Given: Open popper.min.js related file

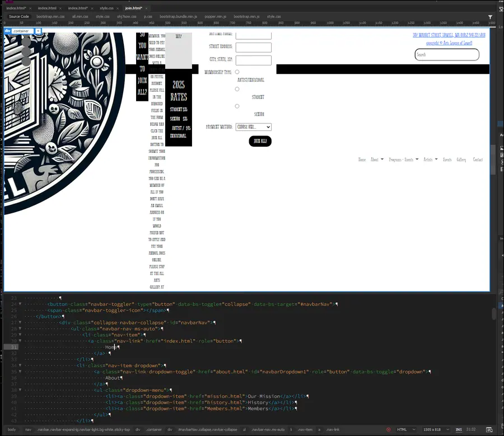Looking at the screenshot, I should tap(216, 17).
